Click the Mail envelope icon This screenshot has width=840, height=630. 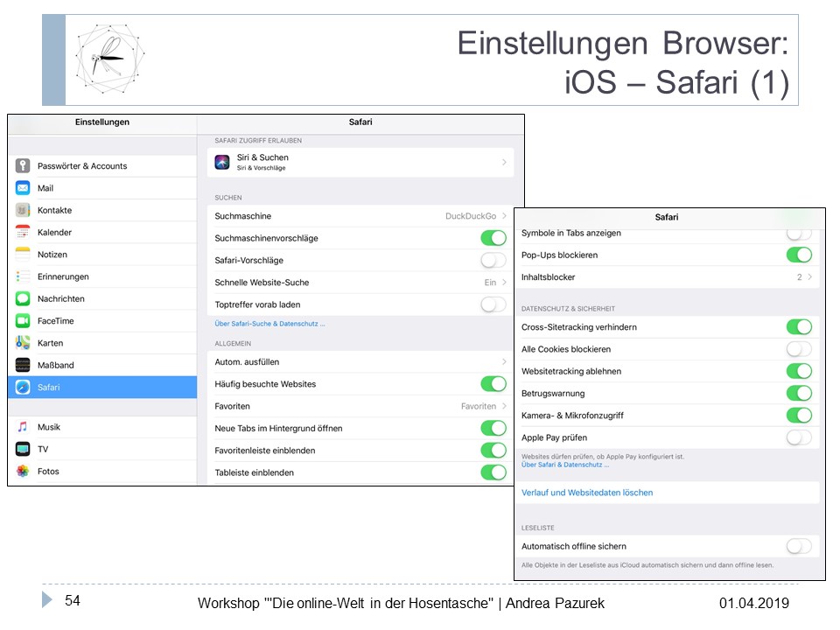click(x=23, y=188)
